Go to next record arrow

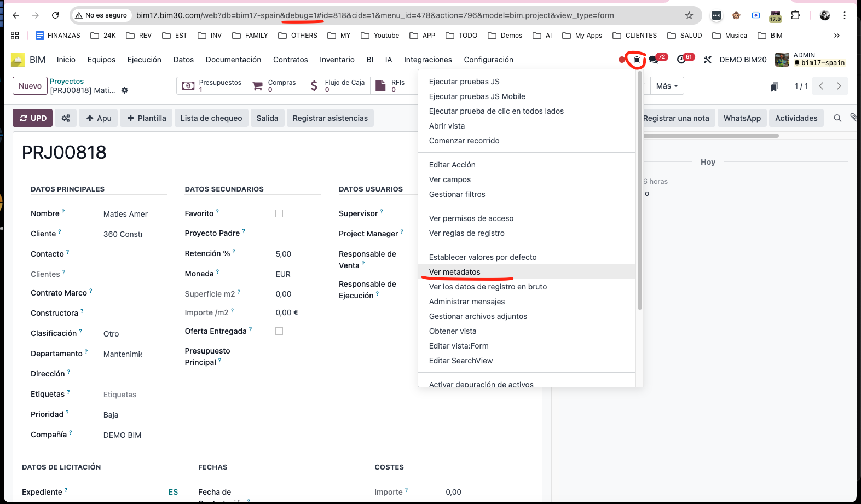[x=839, y=86]
